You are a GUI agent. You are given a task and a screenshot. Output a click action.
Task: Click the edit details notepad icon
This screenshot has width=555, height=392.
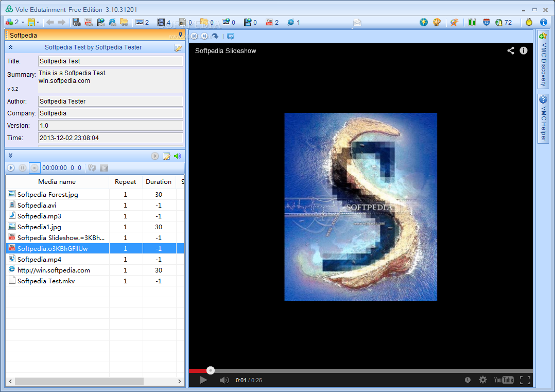(178, 48)
